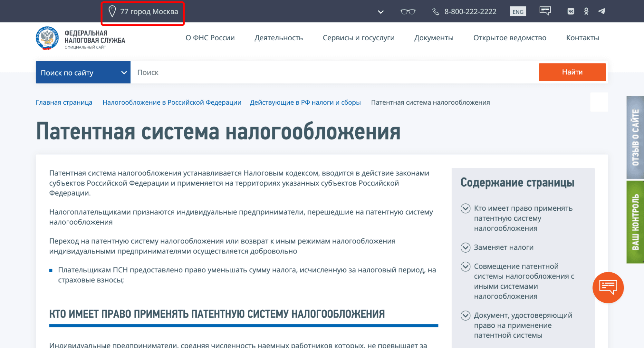Viewport: 644px width, 348px height.
Task: Click the white square button right of breadcrumbs
Action: tap(599, 102)
